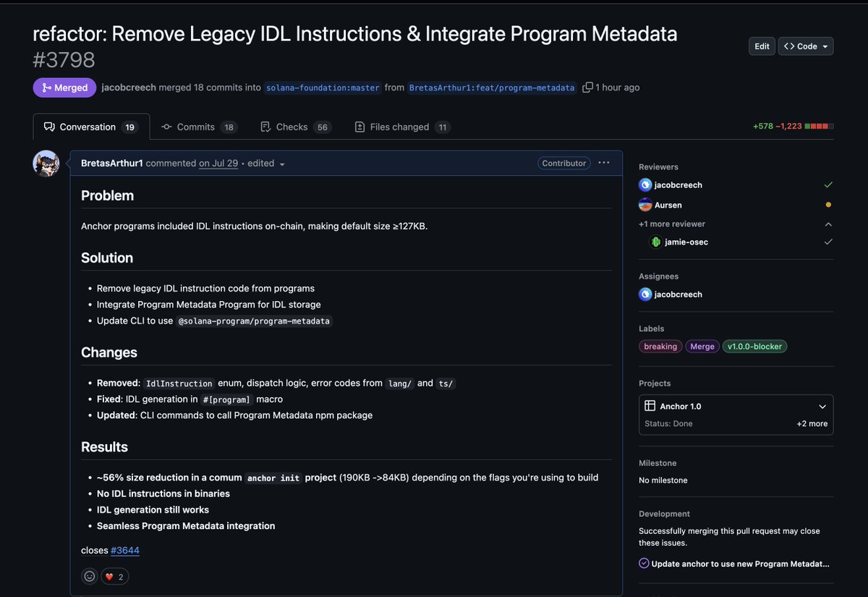Click jamie-osec's approved checkmark status
Screen dimensions: 868x597
click(x=828, y=242)
